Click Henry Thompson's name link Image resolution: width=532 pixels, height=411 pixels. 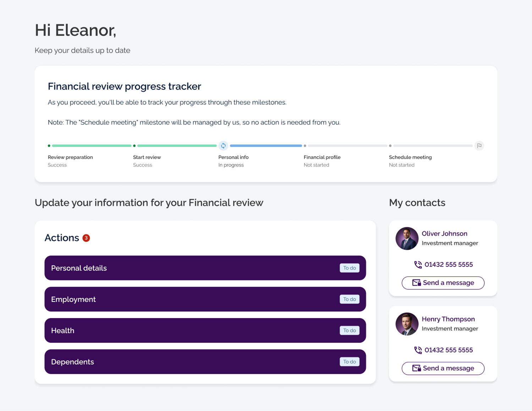(448, 319)
